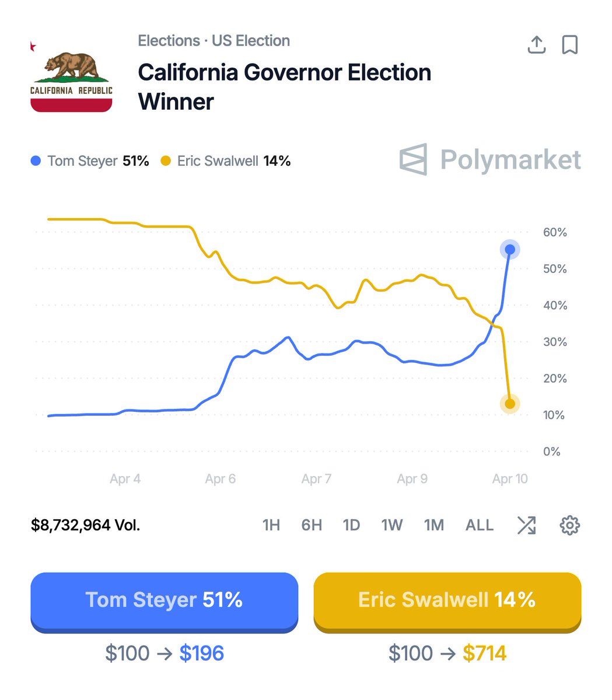Viewport: 612px width, 700px height.
Task: Open the US Election category link
Action: [x=251, y=41]
